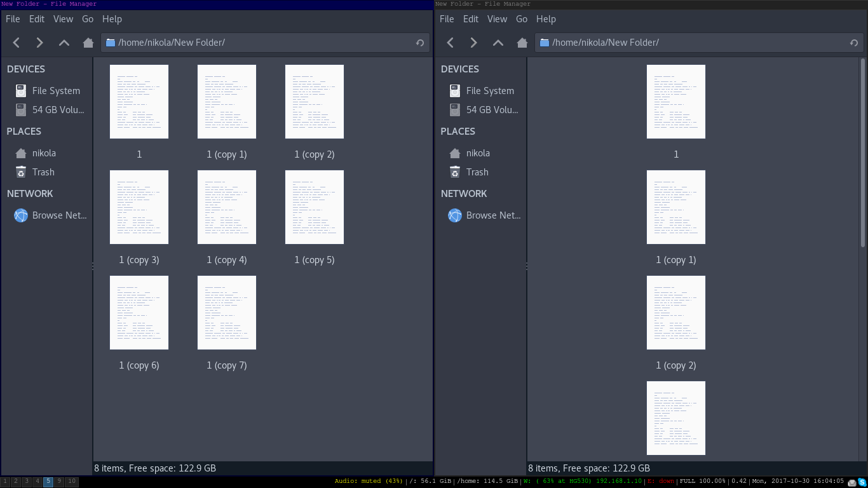Image resolution: width=868 pixels, height=488 pixels.
Task: Open Trash in the left sidebar
Action: (43, 172)
